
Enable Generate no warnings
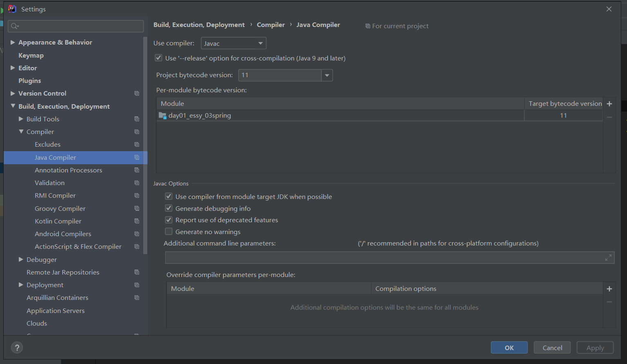(169, 232)
